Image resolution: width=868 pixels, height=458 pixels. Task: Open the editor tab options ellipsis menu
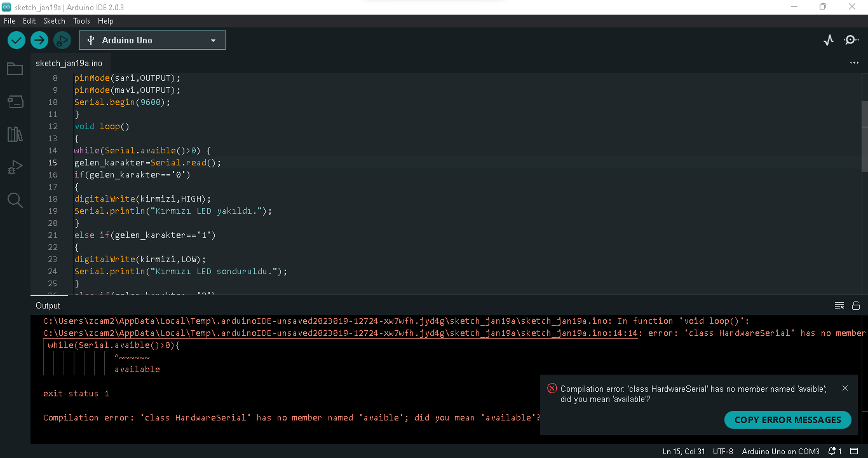click(x=854, y=63)
